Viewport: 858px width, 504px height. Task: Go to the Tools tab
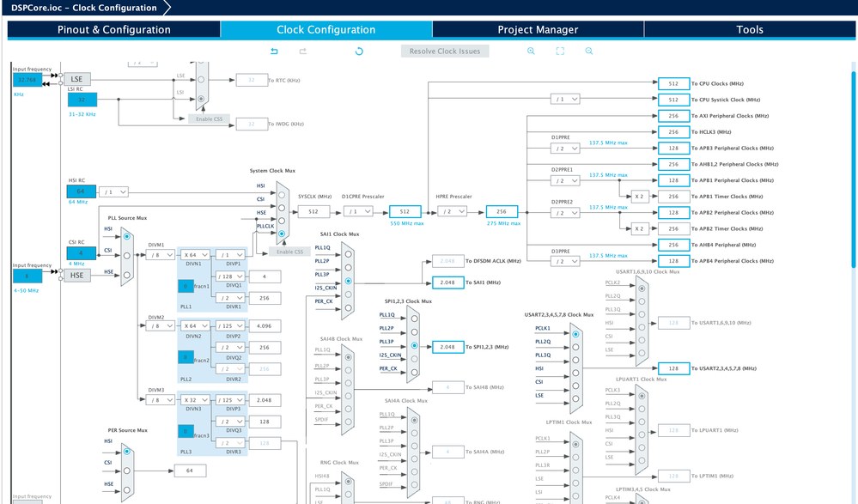(x=750, y=29)
